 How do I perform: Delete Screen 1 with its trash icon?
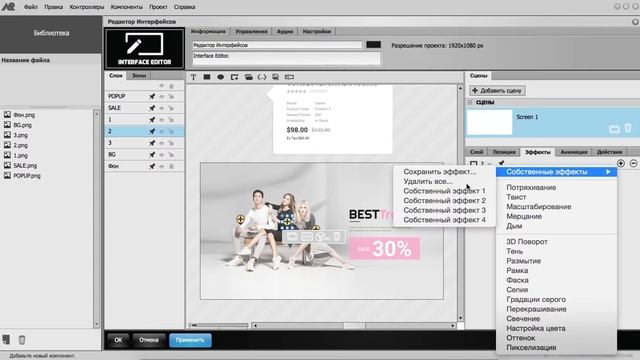pyautogui.click(x=628, y=128)
